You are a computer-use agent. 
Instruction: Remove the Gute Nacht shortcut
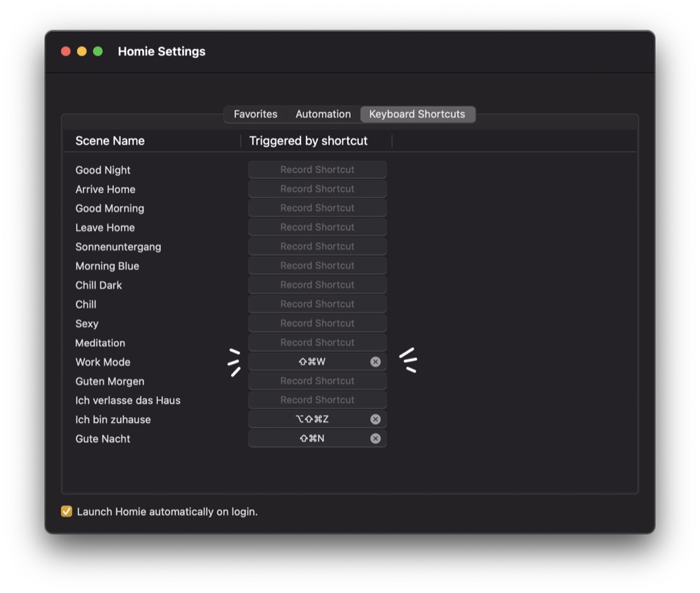375,438
